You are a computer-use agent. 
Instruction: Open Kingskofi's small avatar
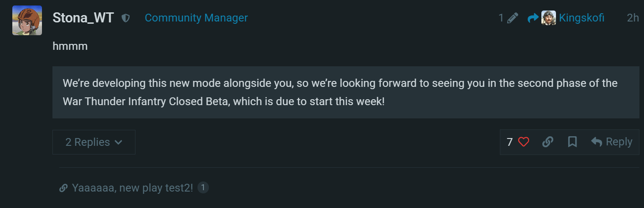click(x=548, y=18)
